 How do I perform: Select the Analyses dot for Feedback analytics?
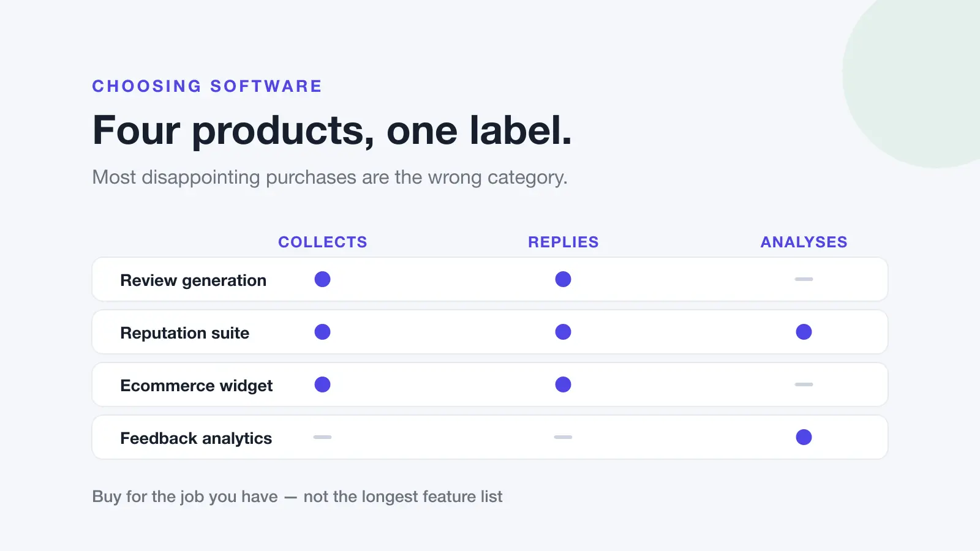click(x=804, y=437)
